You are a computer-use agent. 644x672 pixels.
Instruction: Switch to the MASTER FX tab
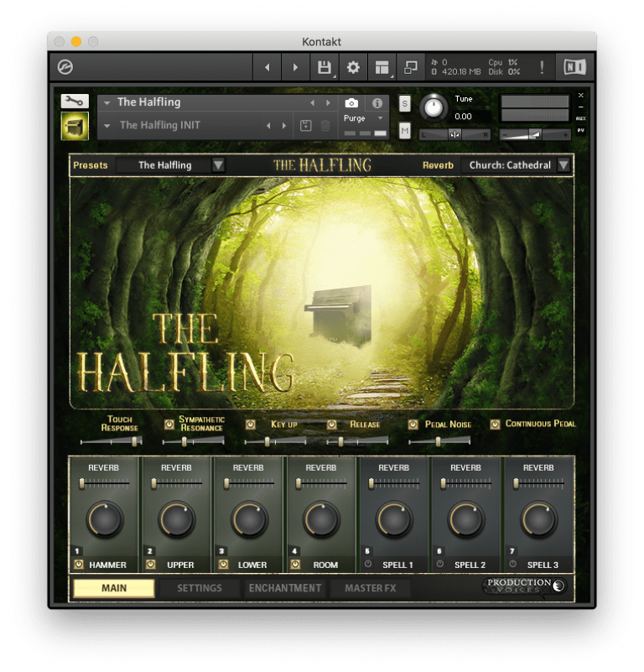coord(371,588)
